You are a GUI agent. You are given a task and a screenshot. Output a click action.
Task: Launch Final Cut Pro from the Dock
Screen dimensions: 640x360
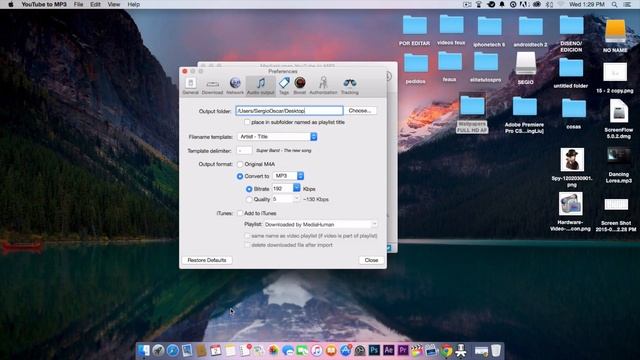[x=417, y=350]
